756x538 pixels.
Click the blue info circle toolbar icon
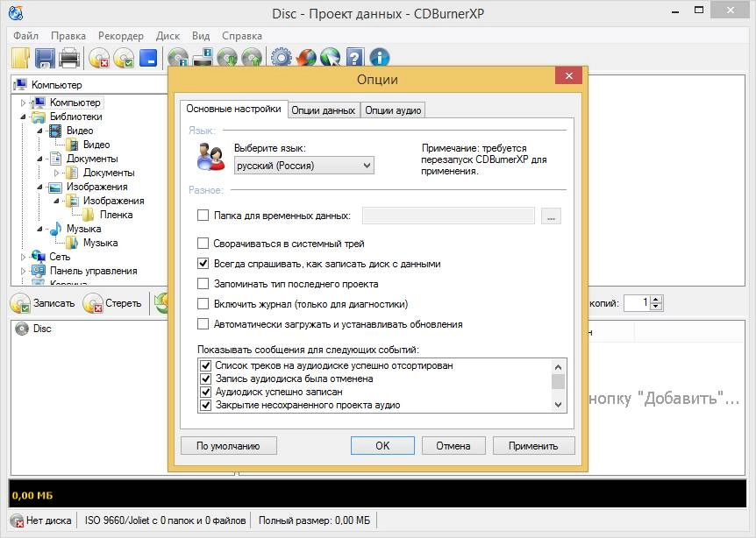coord(380,58)
